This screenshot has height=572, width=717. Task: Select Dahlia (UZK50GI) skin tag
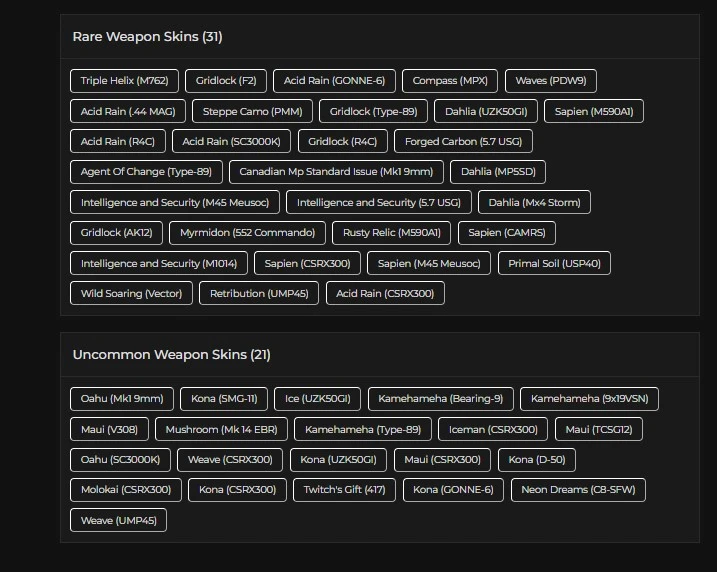click(486, 111)
